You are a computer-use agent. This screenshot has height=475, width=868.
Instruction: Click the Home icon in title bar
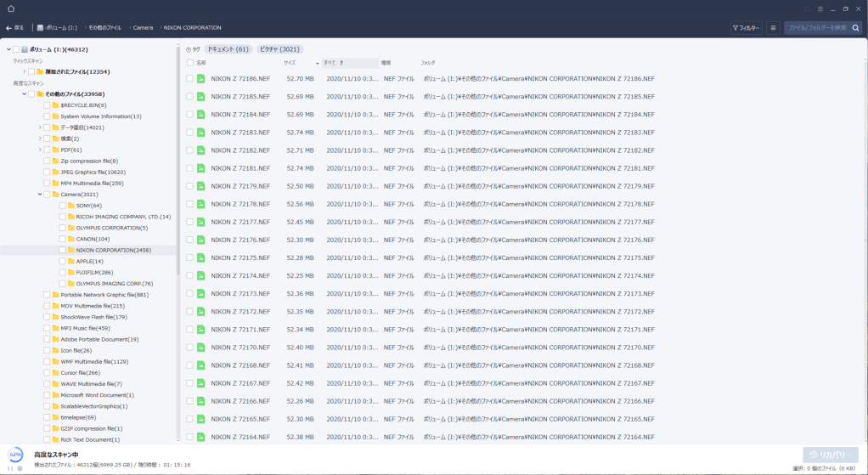click(11, 8)
